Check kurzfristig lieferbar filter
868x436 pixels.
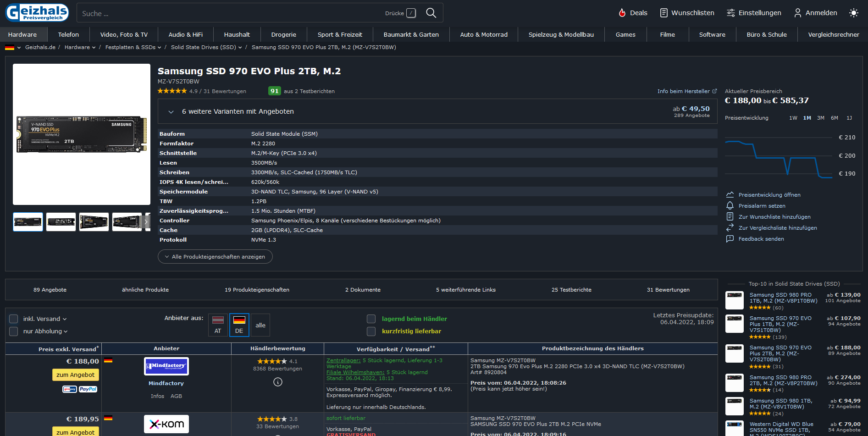pyautogui.click(x=371, y=331)
